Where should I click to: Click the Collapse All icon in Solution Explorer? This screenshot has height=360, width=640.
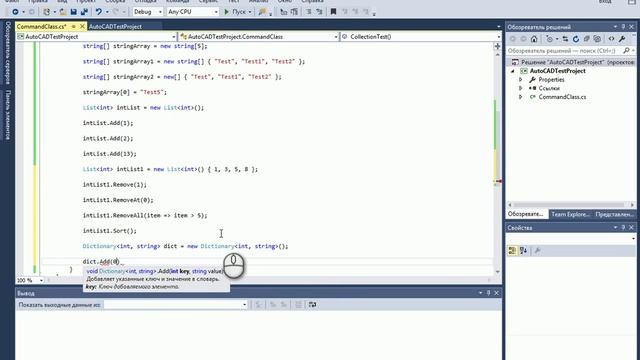[587, 39]
